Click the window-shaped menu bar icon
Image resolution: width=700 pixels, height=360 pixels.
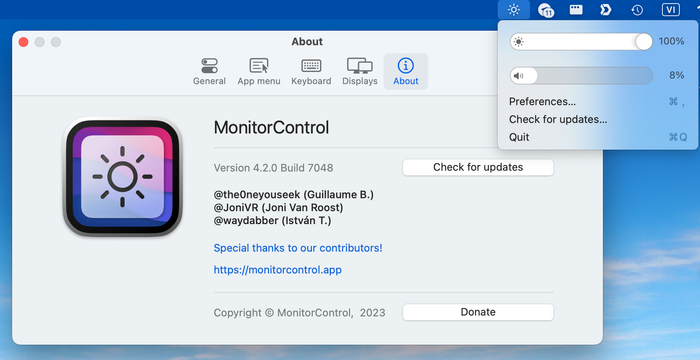point(576,9)
